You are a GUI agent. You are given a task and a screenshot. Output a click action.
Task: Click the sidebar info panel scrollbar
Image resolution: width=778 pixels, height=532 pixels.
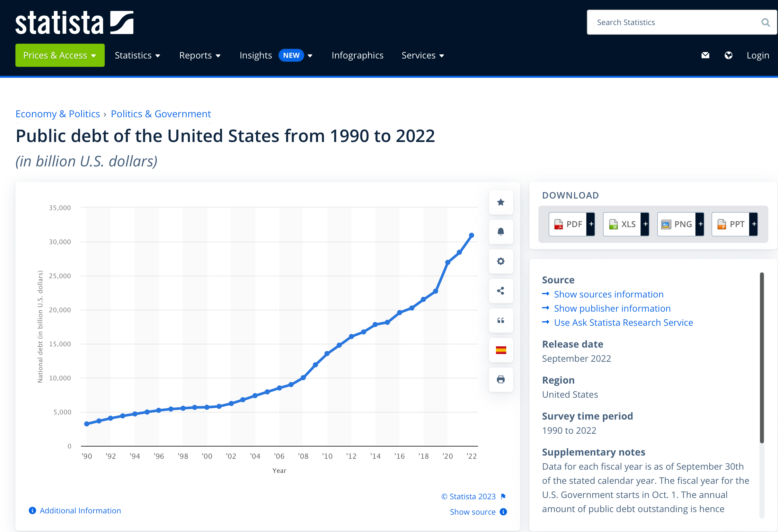[762, 358]
